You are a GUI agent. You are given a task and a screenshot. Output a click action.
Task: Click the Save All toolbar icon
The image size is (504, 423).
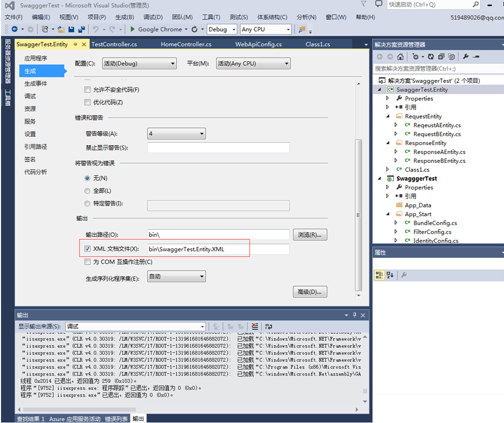pyautogui.click(x=82, y=29)
